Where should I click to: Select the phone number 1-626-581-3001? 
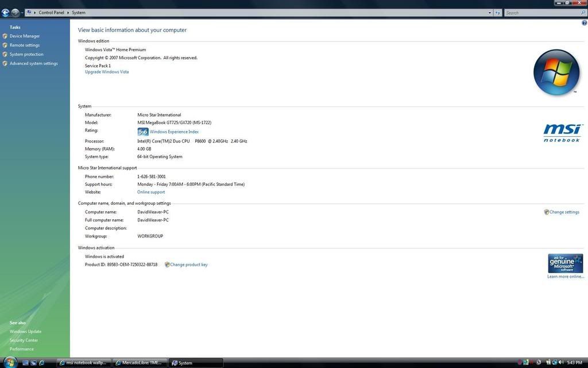pos(152,177)
